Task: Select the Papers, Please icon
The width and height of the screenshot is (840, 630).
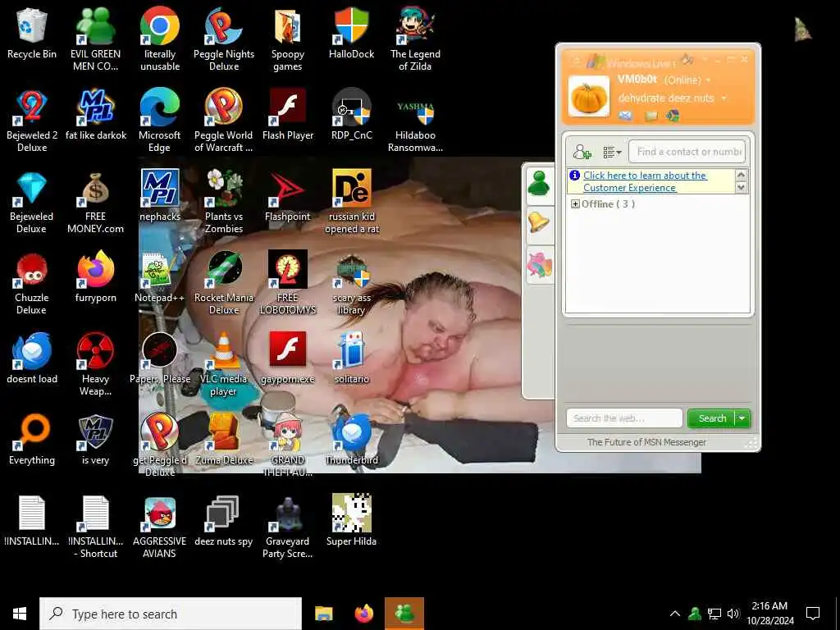Action: coord(160,359)
